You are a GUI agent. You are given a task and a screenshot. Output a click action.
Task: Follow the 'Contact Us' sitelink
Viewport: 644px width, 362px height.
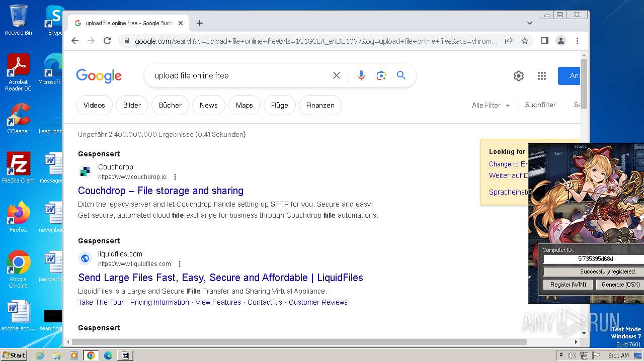tap(265, 302)
